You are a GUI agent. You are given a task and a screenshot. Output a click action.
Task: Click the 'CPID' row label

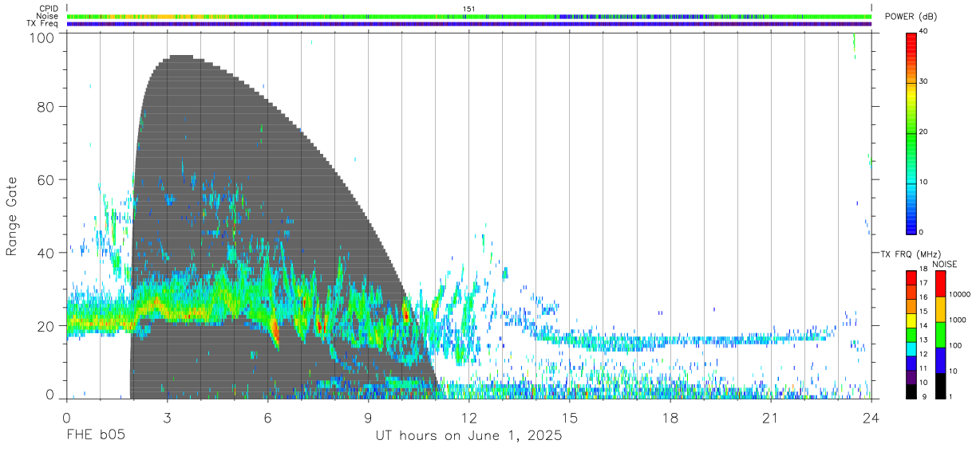(x=49, y=9)
